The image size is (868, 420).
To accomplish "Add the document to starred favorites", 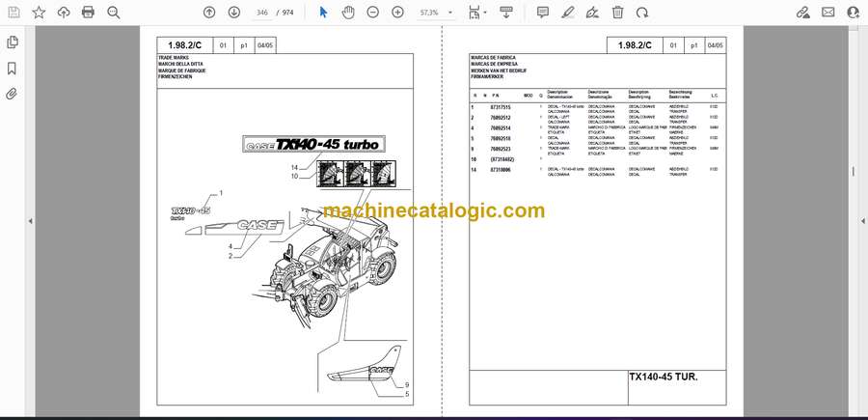I will 39,13.
